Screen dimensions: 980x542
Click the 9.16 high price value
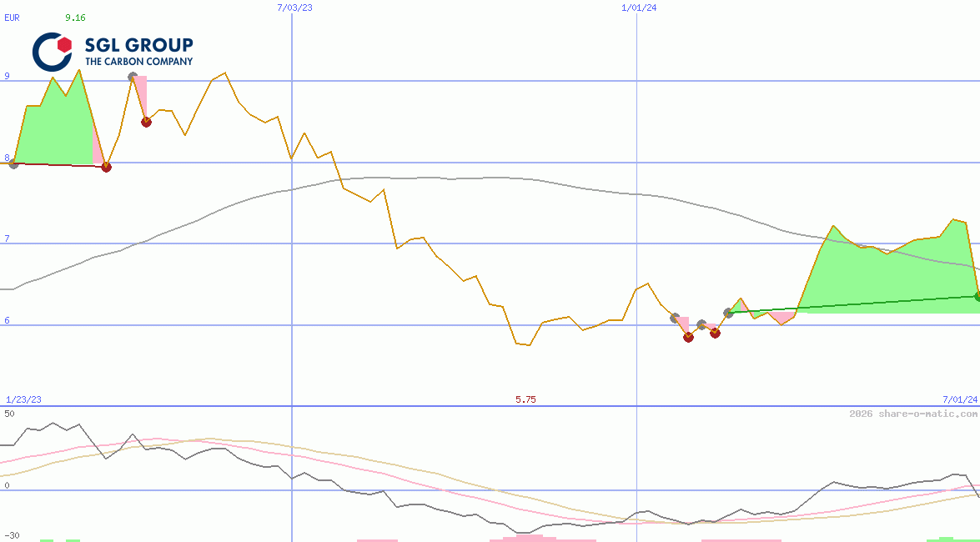point(75,18)
